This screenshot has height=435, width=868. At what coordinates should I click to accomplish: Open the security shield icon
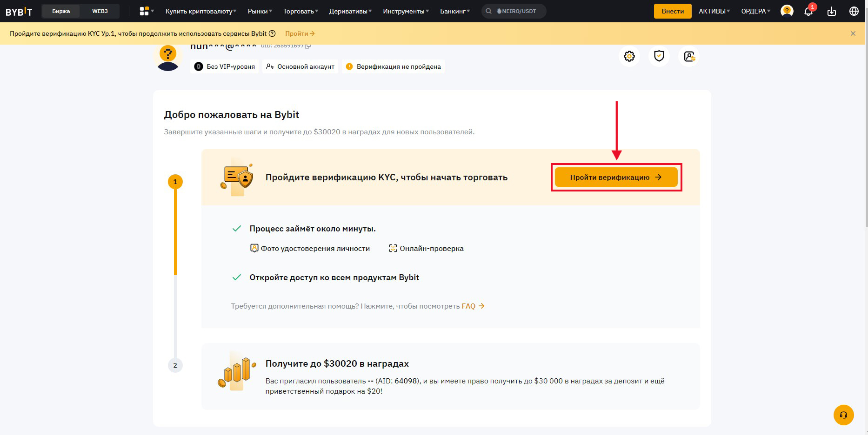point(659,56)
